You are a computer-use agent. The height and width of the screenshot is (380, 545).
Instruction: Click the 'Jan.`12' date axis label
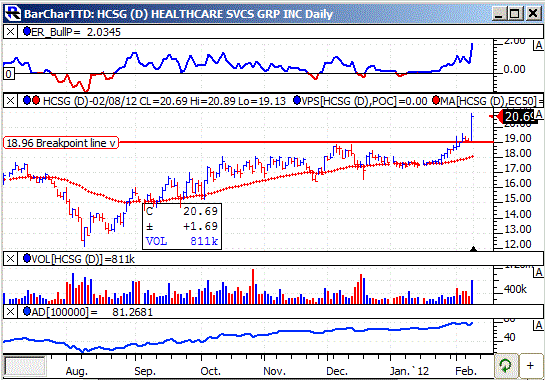[409, 371]
